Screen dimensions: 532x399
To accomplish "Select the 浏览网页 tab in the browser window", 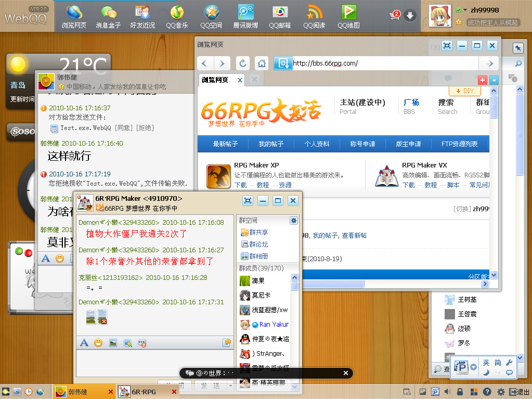I will pyautogui.click(x=215, y=80).
